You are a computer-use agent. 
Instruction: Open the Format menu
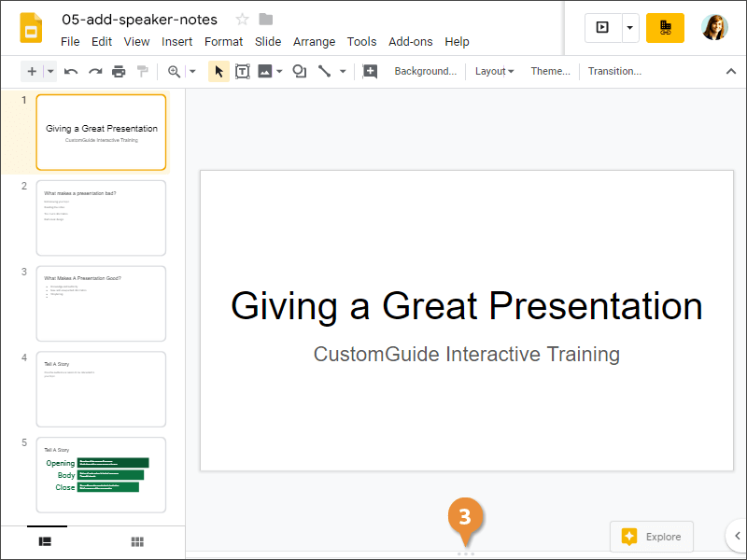point(223,42)
